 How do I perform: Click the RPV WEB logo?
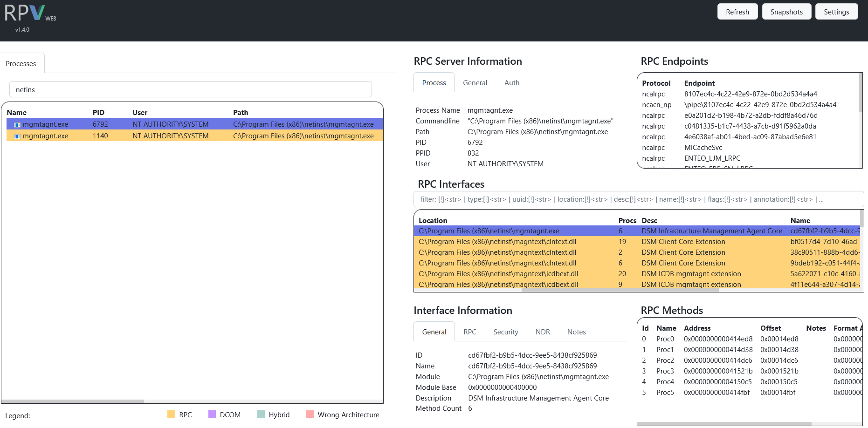30,14
